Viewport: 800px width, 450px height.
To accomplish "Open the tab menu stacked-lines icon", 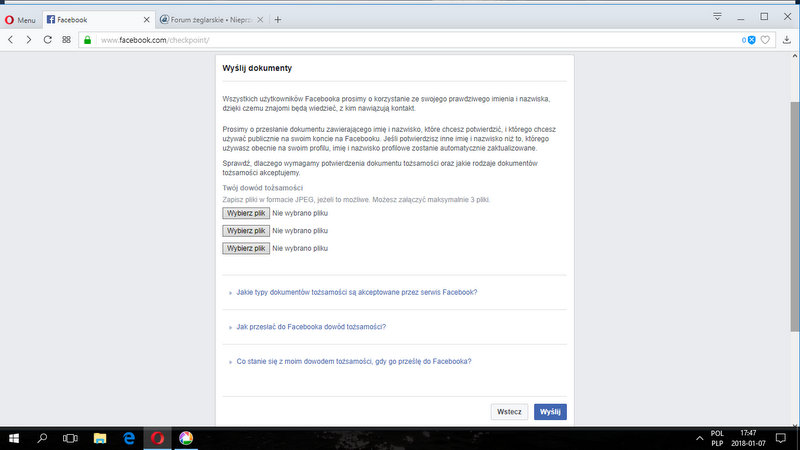I will coord(717,17).
